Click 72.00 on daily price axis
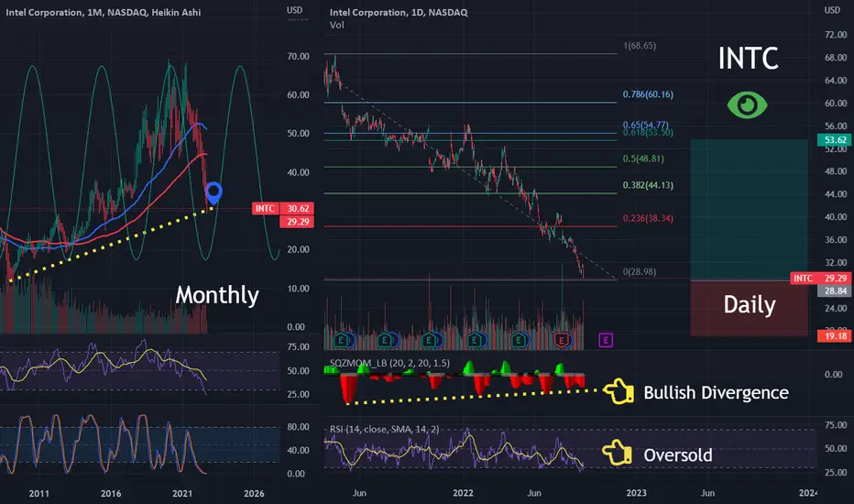Image resolution: width=854 pixels, height=504 pixels. (x=836, y=34)
